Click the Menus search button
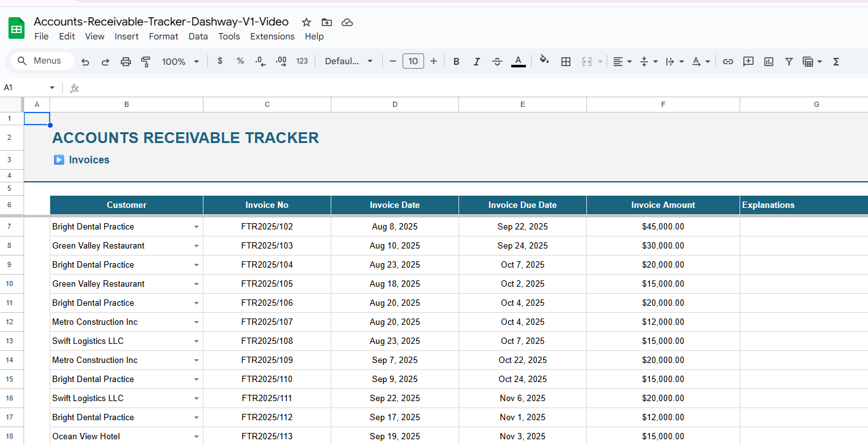This screenshot has width=868, height=445. (x=41, y=60)
